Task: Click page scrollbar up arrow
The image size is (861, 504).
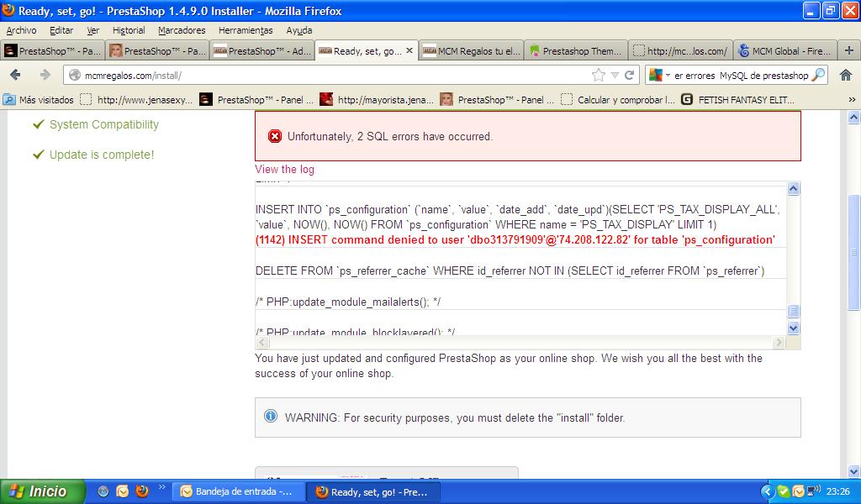Action: (853, 117)
